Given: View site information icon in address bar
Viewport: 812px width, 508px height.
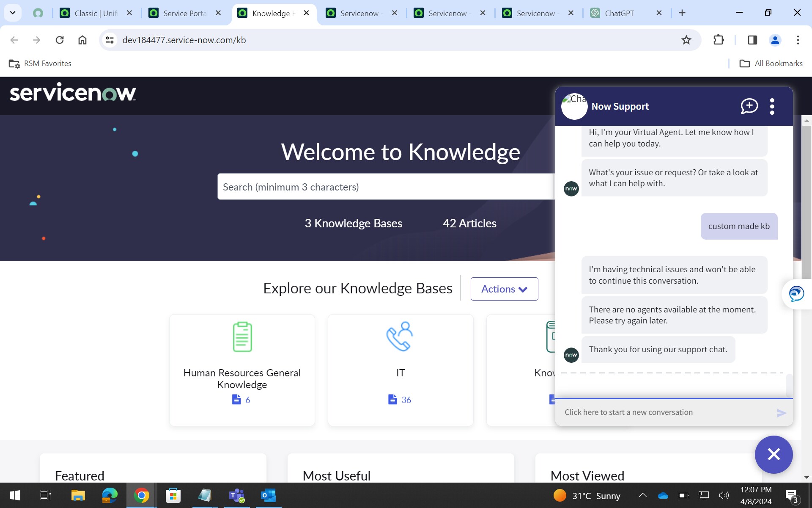Looking at the screenshot, I should click(110, 40).
